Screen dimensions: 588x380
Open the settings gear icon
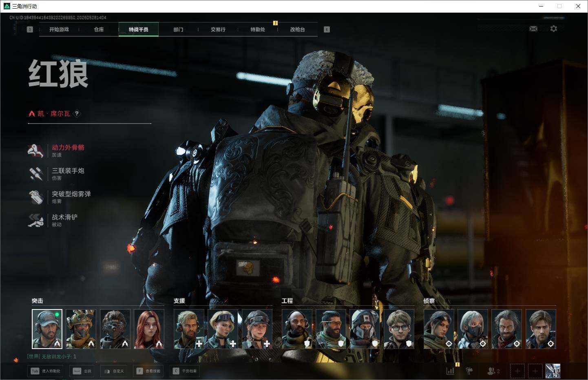(553, 29)
